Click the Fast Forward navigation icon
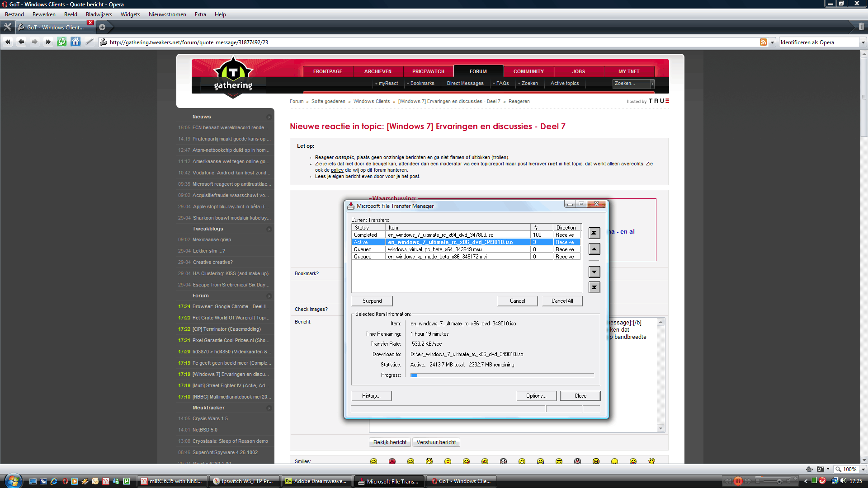This screenshot has height=488, width=868. [48, 42]
